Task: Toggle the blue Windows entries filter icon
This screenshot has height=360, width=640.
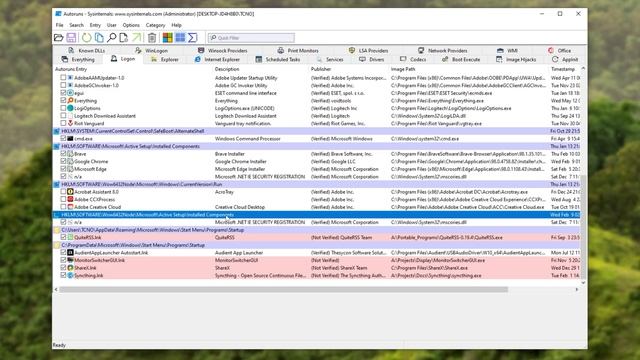Action: pyautogui.click(x=180, y=38)
